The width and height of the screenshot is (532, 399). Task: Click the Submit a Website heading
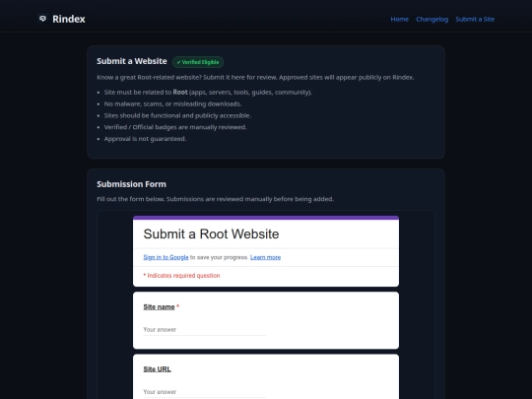click(x=132, y=61)
